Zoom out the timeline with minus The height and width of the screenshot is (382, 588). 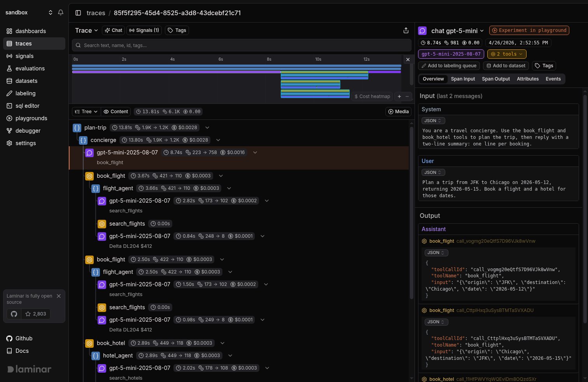[407, 96]
